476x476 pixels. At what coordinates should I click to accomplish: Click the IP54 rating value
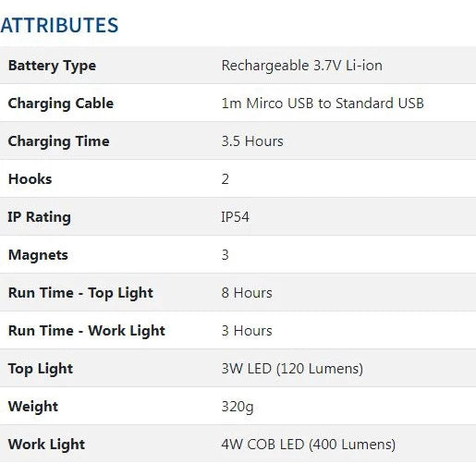235,217
